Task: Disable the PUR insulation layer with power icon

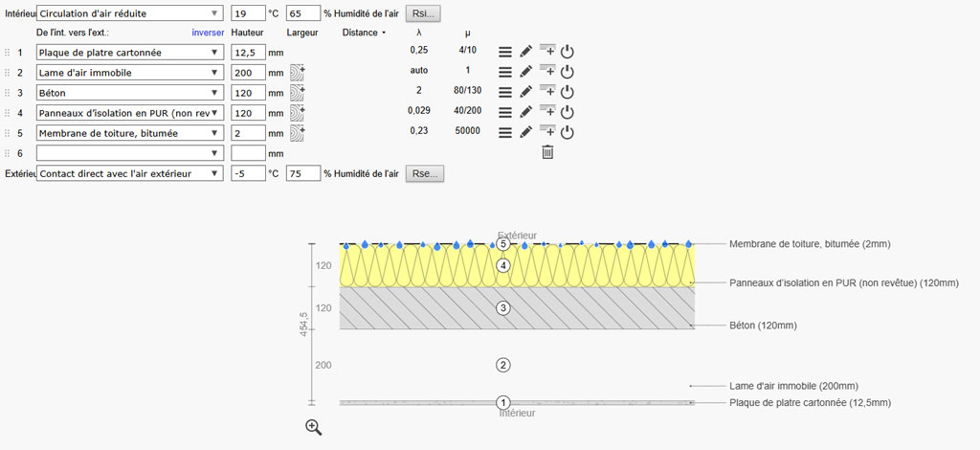Action: point(567,112)
